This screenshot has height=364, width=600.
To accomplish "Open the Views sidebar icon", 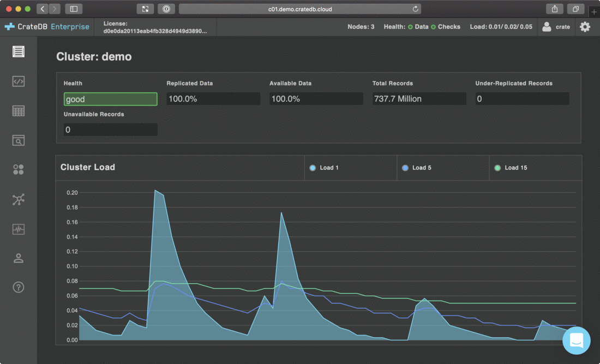I will click(x=19, y=141).
